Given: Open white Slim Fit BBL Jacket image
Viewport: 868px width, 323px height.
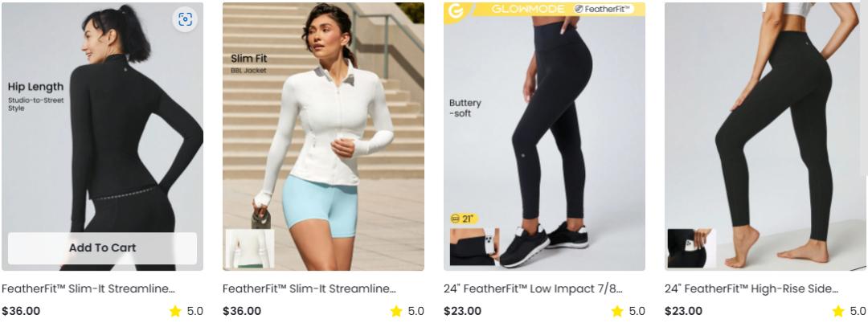Looking at the screenshot, I should 323,137.
